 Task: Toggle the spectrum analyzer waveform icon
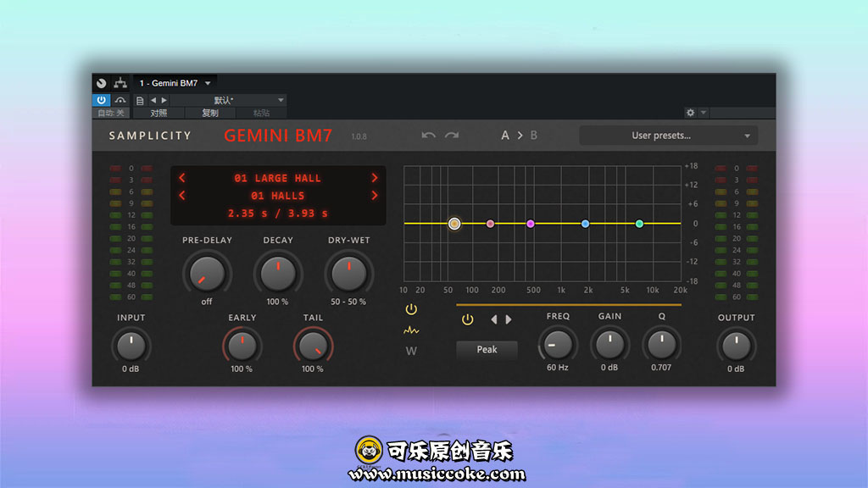click(411, 330)
